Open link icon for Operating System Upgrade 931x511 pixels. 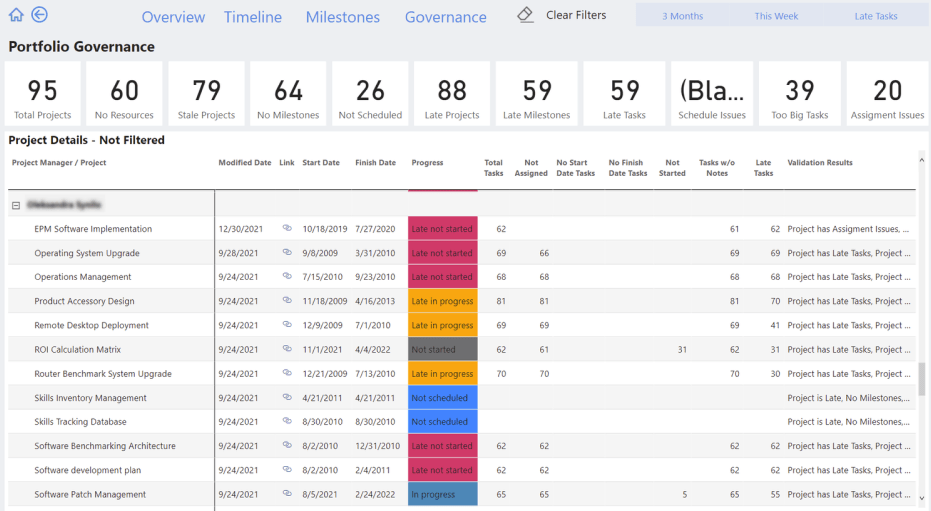(x=287, y=252)
